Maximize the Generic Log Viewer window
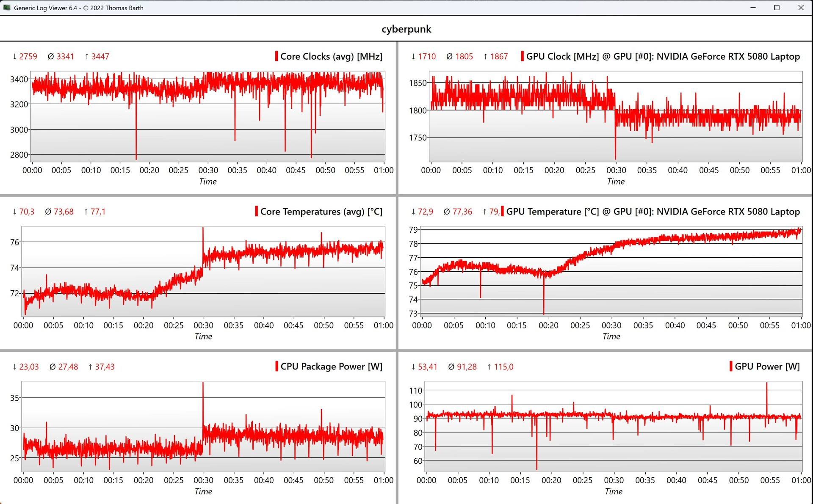This screenshot has height=504, width=813. coord(777,8)
